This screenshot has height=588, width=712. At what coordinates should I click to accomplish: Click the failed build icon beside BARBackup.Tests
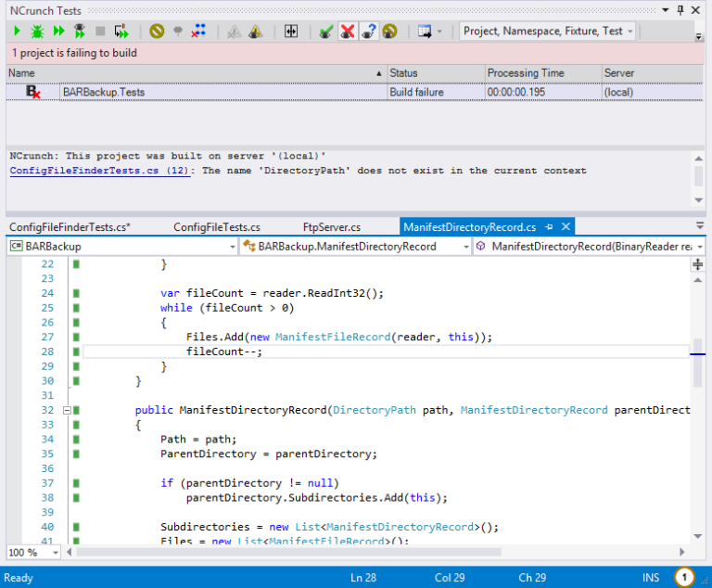point(33,92)
